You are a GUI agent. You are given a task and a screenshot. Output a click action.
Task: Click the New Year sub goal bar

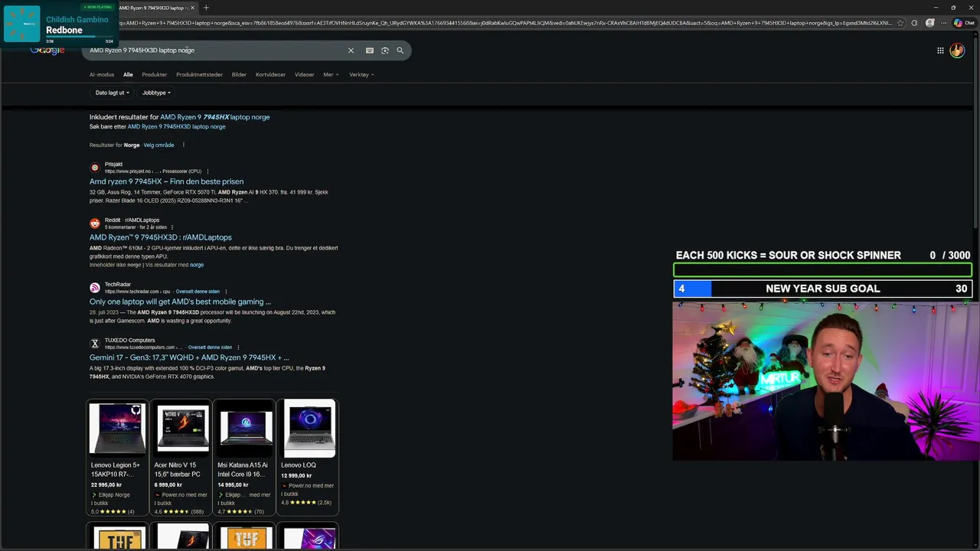pos(822,289)
